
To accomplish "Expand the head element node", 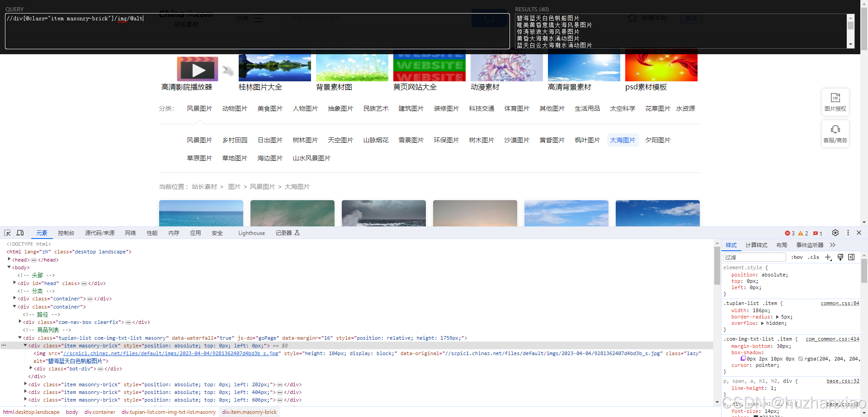I will click(x=9, y=259).
